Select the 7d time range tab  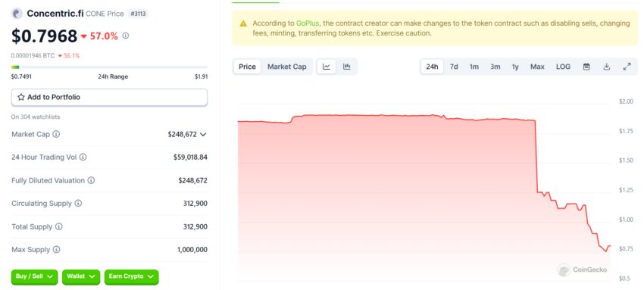454,67
